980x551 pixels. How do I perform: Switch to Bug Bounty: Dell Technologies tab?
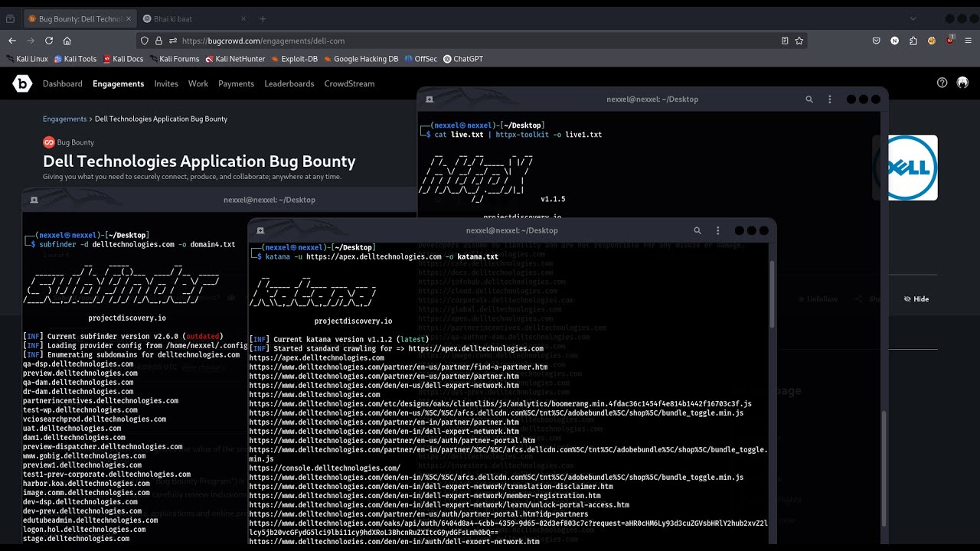(x=80, y=18)
